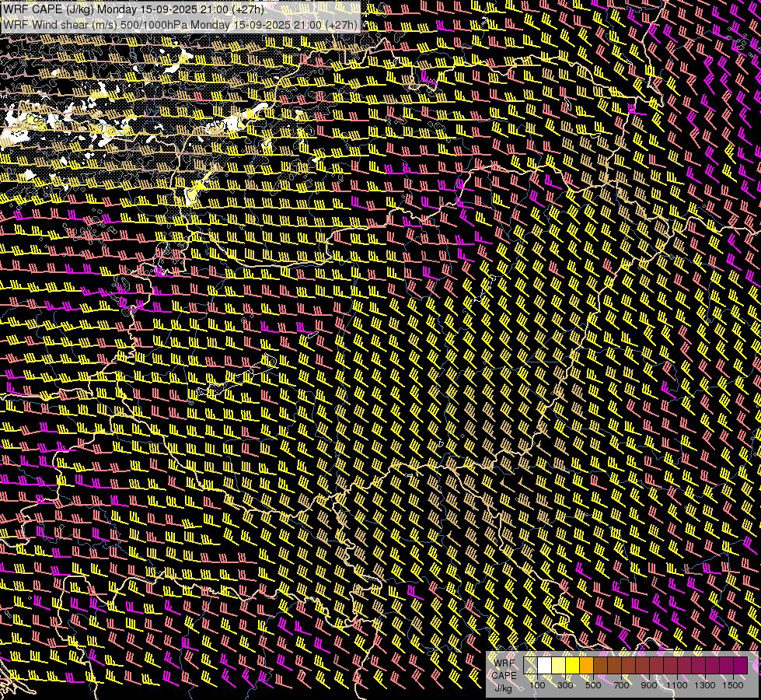
Task: Click the bright yellow legend swatch
Action: (572, 665)
